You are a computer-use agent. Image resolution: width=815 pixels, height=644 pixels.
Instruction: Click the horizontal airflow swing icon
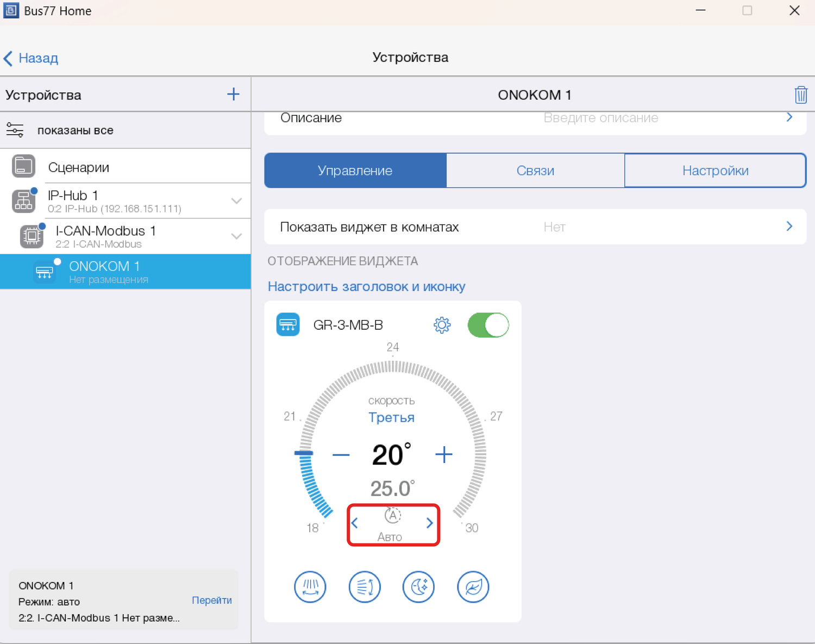pyautogui.click(x=365, y=587)
